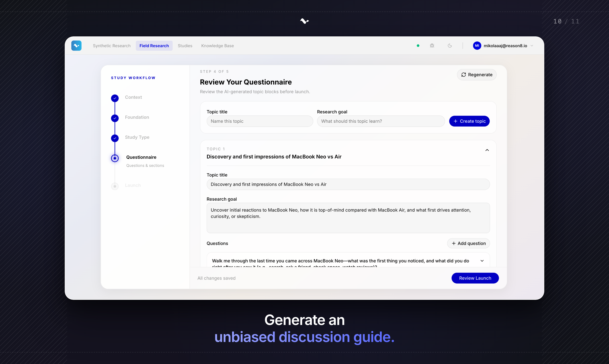Viewport: 609px width, 364px height.
Task: Click the app logo icon in navbar
Action: point(76,46)
